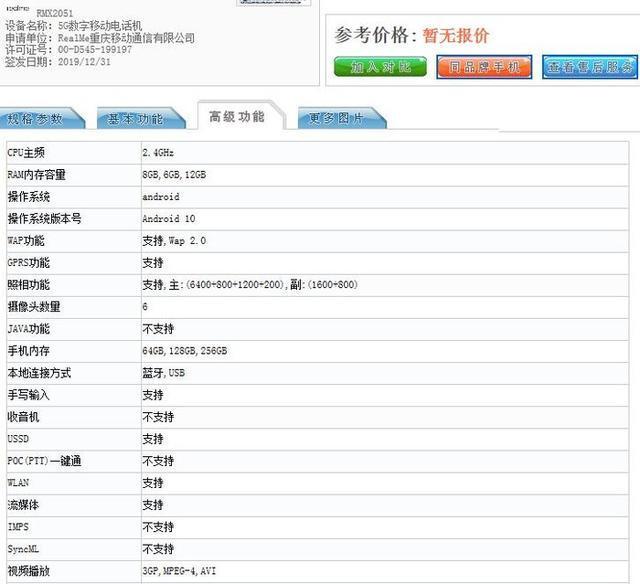Open the 规格参数 tab
The width and height of the screenshot is (640, 584).
click(35, 119)
